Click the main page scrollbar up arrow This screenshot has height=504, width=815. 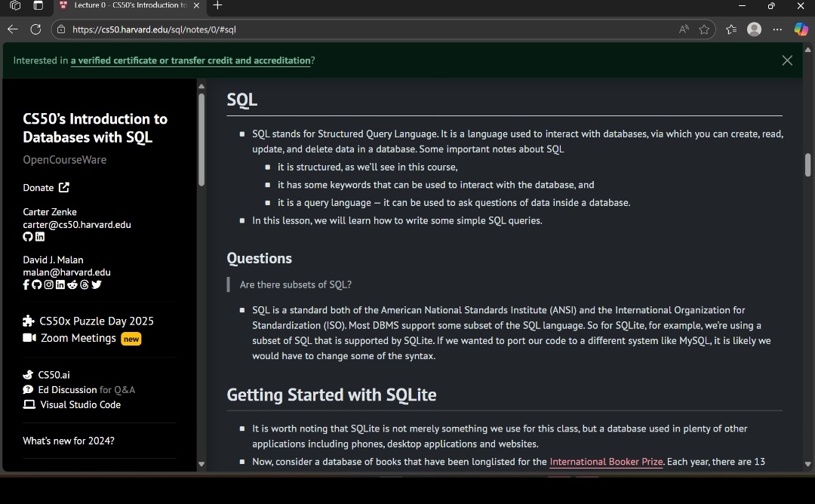(807, 50)
